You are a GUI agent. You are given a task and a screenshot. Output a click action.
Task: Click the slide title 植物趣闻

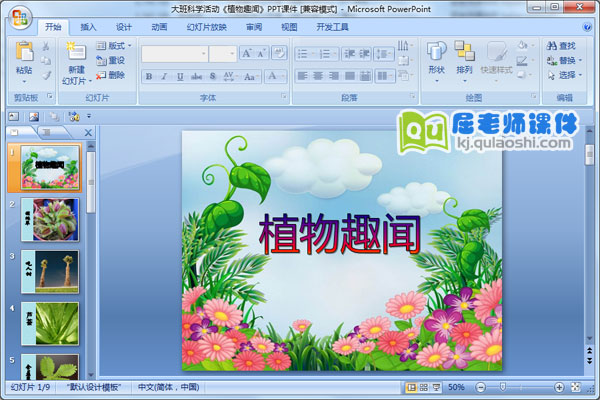pyautogui.click(x=340, y=234)
